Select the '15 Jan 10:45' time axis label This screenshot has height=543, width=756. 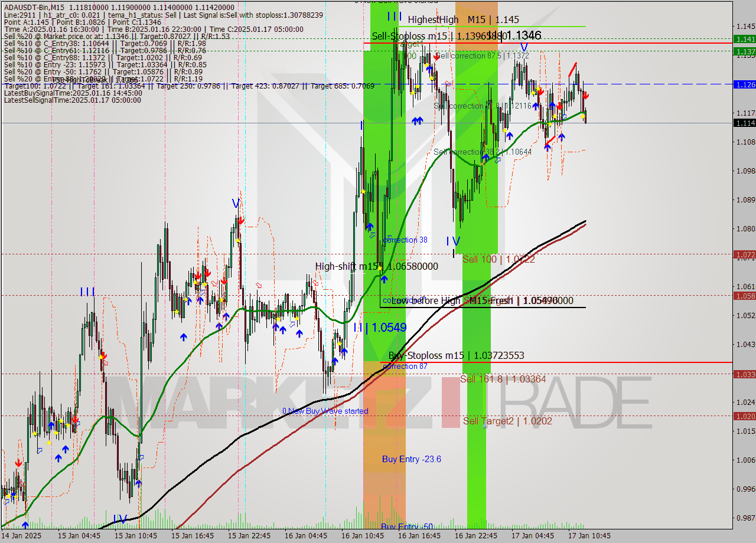[x=136, y=536]
